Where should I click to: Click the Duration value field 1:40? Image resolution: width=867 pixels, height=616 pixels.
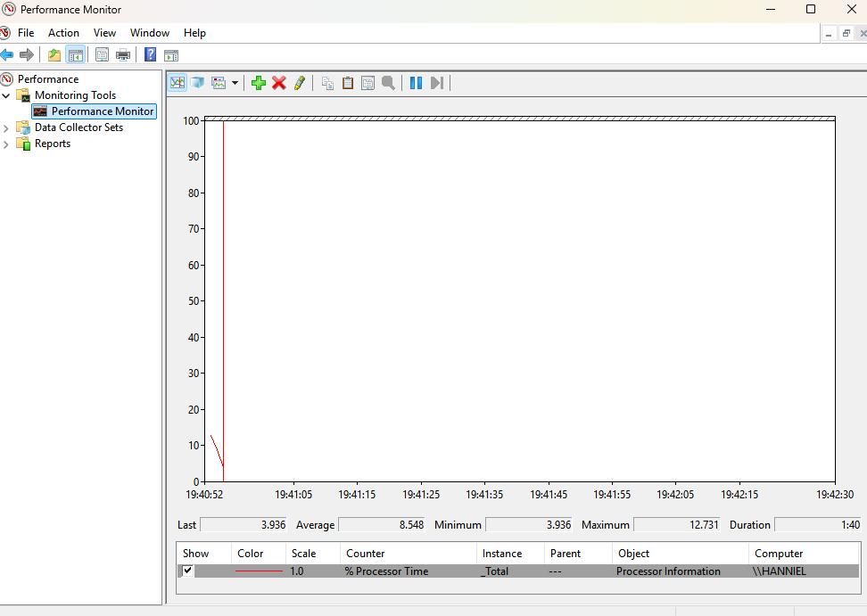coord(818,524)
